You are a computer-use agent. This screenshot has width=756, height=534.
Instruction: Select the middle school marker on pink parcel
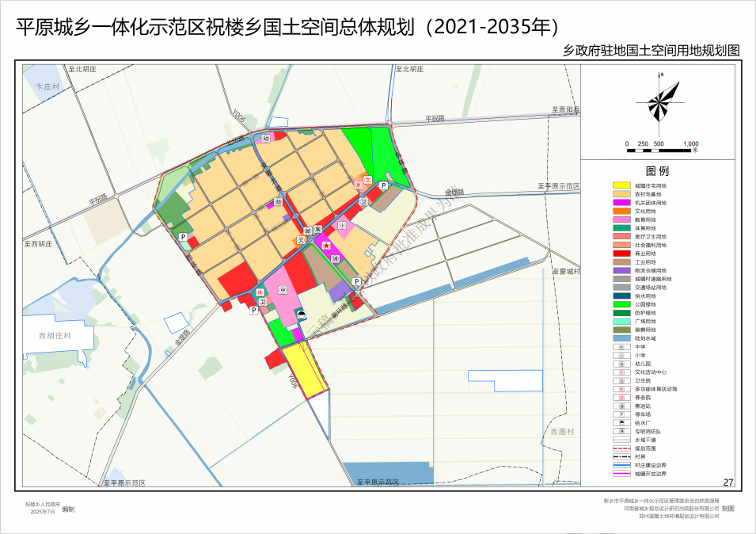click(283, 291)
